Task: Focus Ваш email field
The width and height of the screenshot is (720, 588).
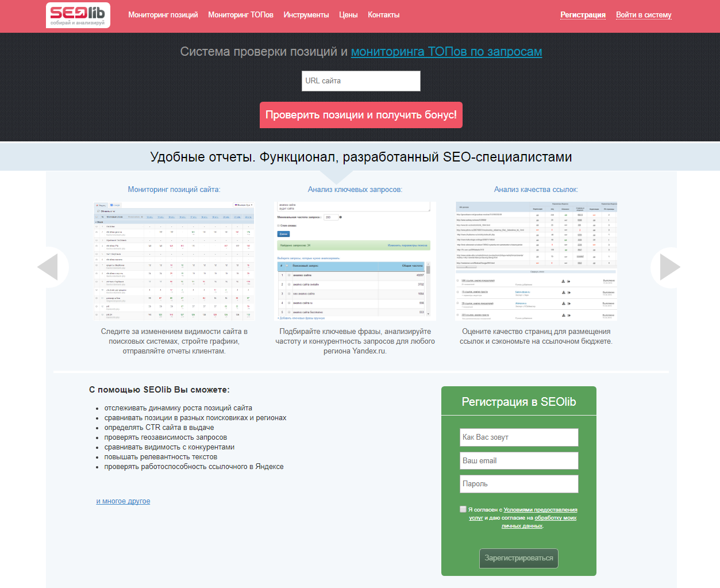Action: click(519, 461)
